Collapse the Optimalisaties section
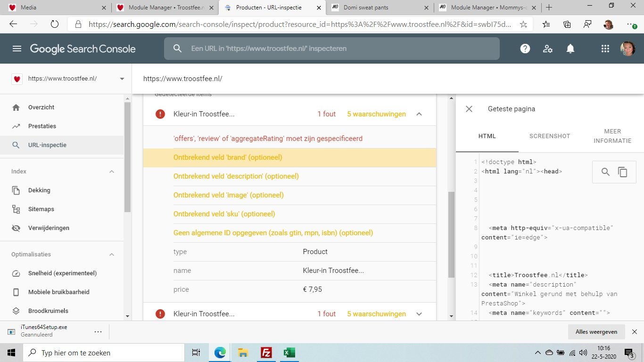Screen dimensions: 644x362 112,255
